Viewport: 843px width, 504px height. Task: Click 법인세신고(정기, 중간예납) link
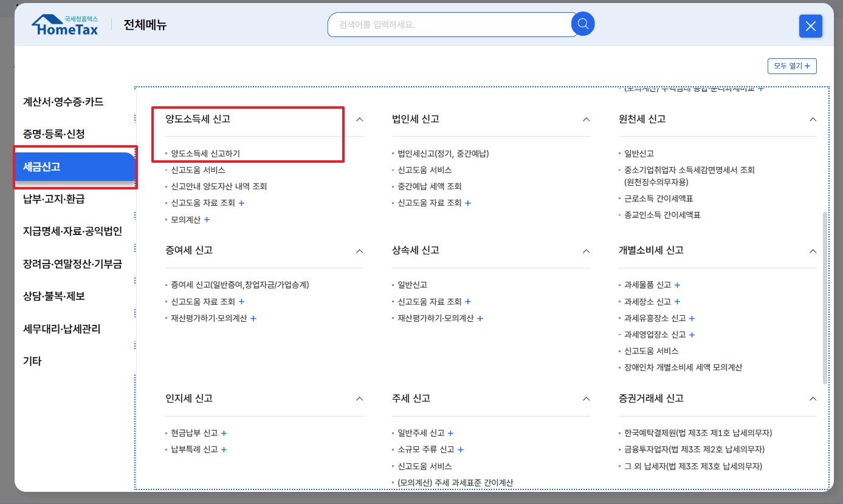tap(443, 154)
